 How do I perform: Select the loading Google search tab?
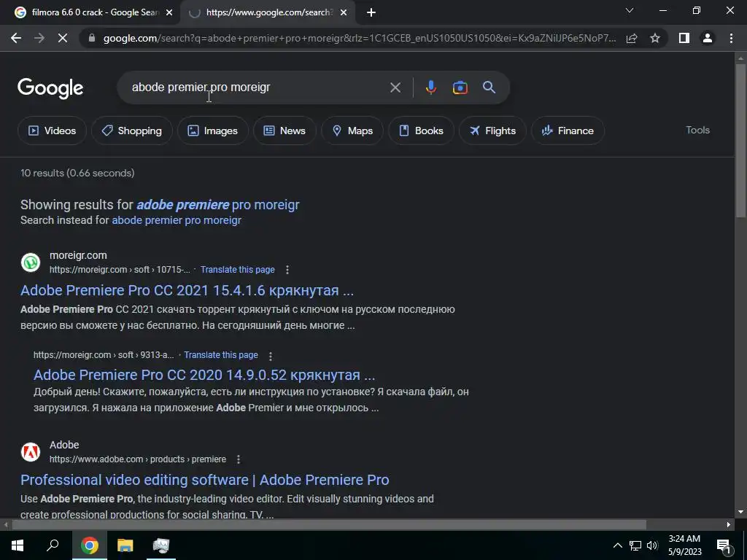point(267,13)
